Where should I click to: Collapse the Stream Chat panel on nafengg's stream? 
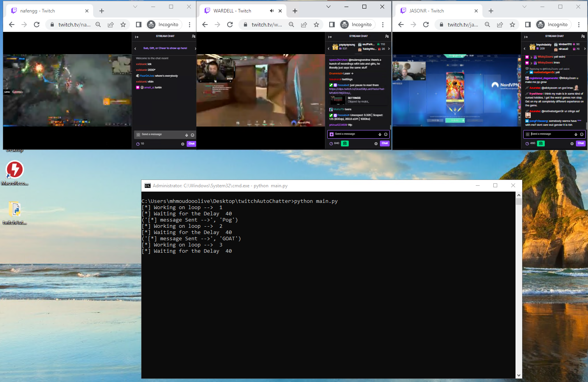[x=136, y=36]
